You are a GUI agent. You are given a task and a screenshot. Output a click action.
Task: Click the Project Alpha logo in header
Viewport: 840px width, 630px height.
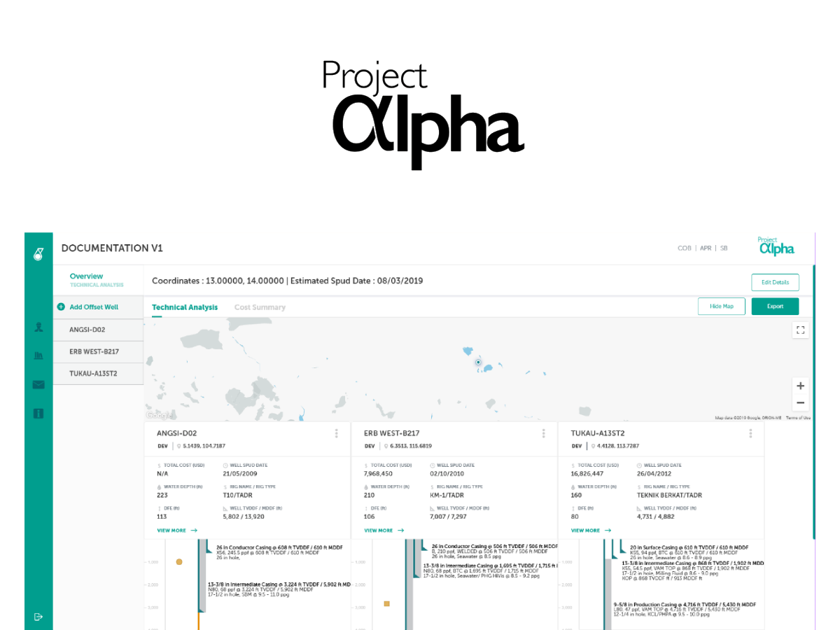click(x=776, y=246)
